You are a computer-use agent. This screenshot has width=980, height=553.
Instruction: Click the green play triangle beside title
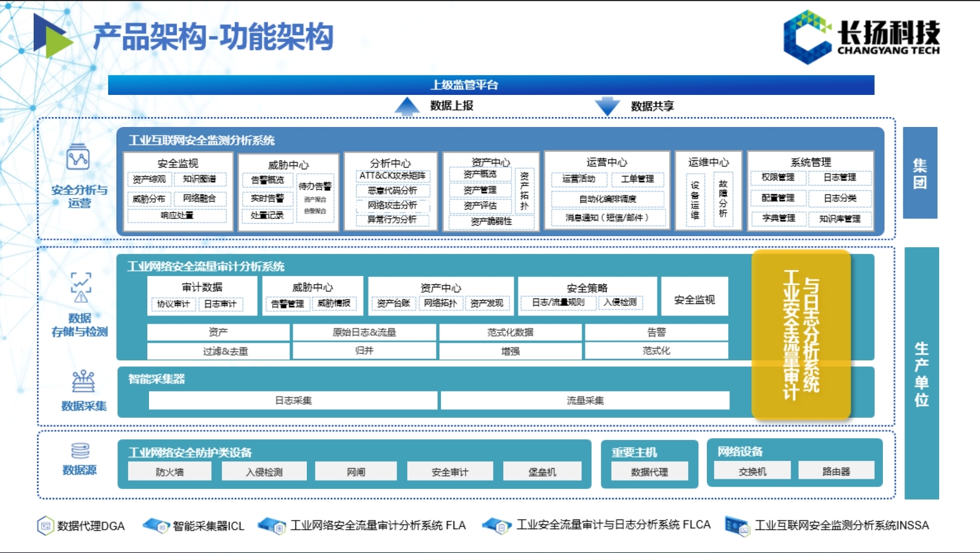tap(53, 36)
